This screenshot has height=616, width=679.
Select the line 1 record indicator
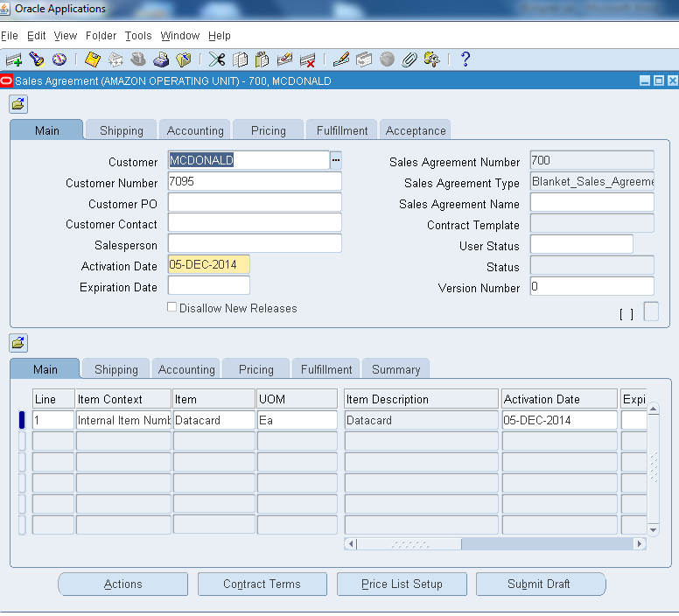22,420
